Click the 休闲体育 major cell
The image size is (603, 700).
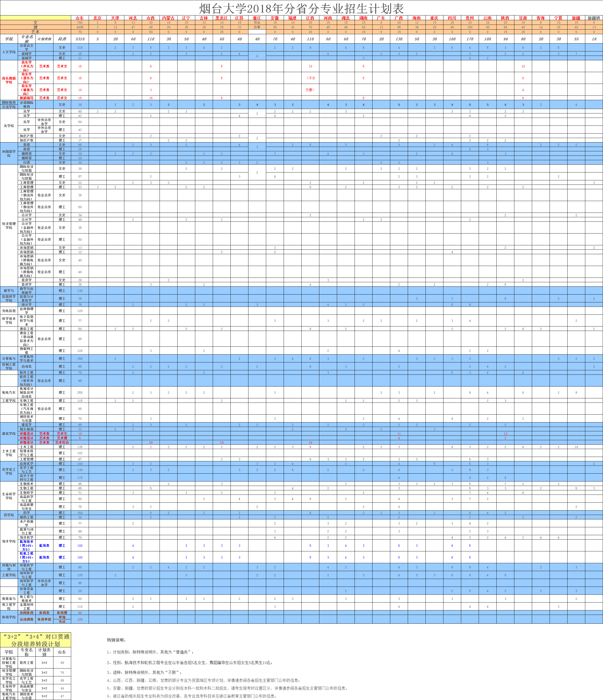(27, 612)
